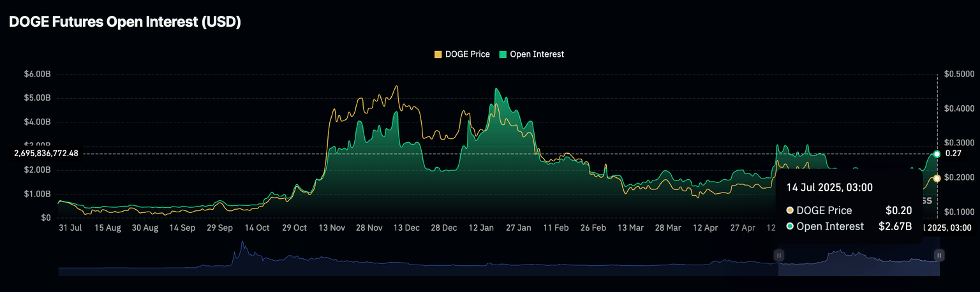The image size is (980, 292).
Task: Toggle the DOGE Price legend series
Action: tap(467, 54)
